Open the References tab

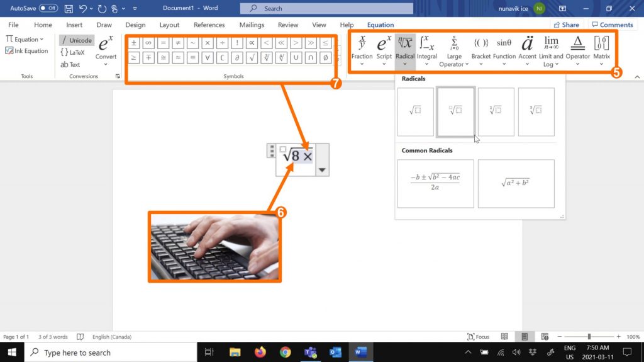click(209, 25)
